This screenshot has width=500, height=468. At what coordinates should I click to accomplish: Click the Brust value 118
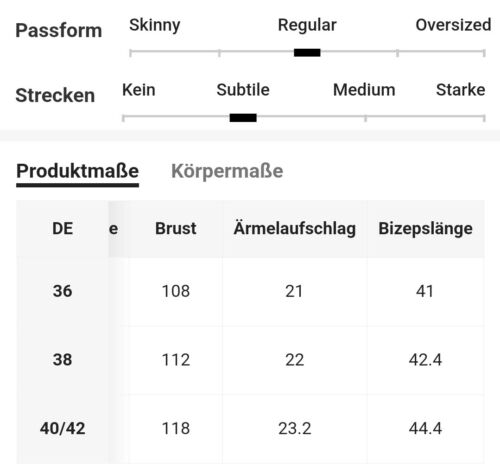pos(176,429)
